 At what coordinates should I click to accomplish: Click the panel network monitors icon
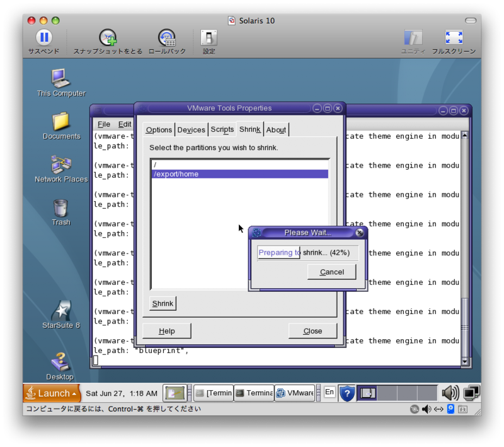471,393
